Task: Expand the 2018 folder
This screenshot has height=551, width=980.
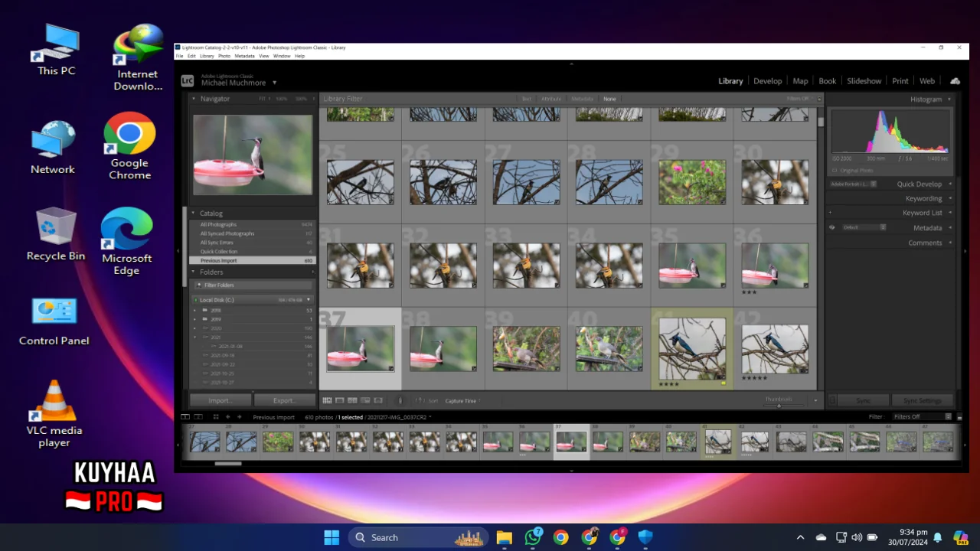Action: [x=194, y=310]
